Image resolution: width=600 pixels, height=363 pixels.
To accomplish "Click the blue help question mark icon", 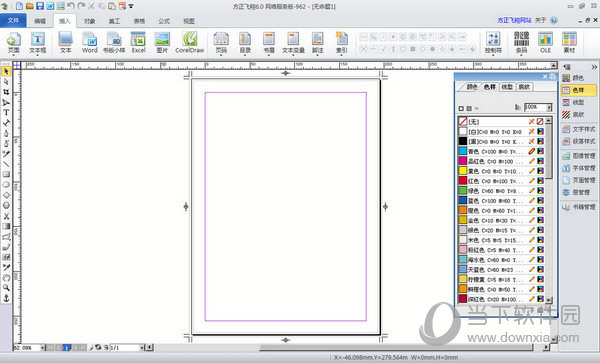I will point(554,20).
